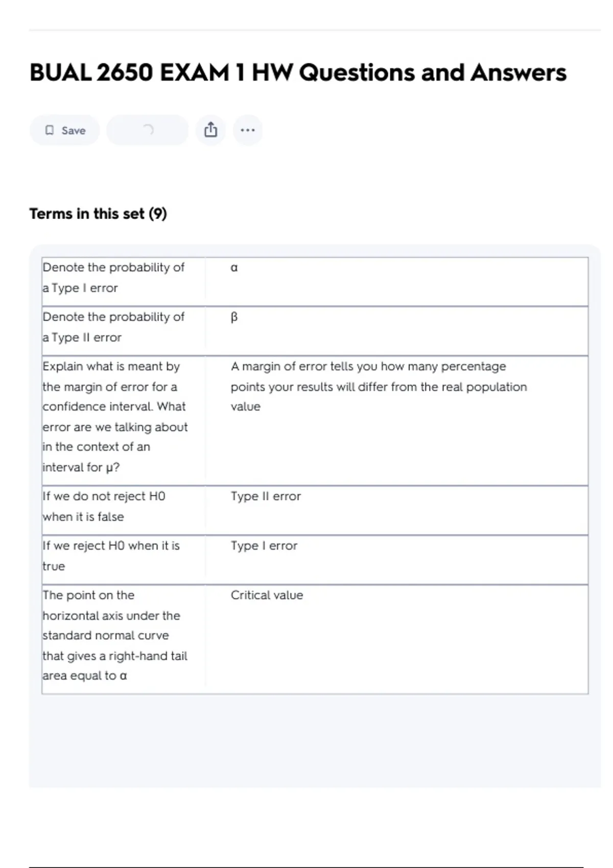The image size is (613, 868).
Task: Select the "reject H0 when it is true" term
Action: pyautogui.click(x=111, y=556)
